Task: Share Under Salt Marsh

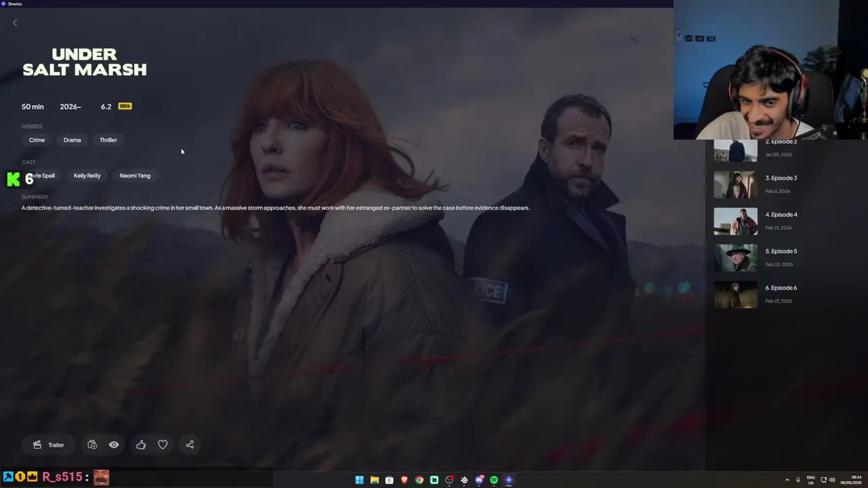Action: click(190, 445)
